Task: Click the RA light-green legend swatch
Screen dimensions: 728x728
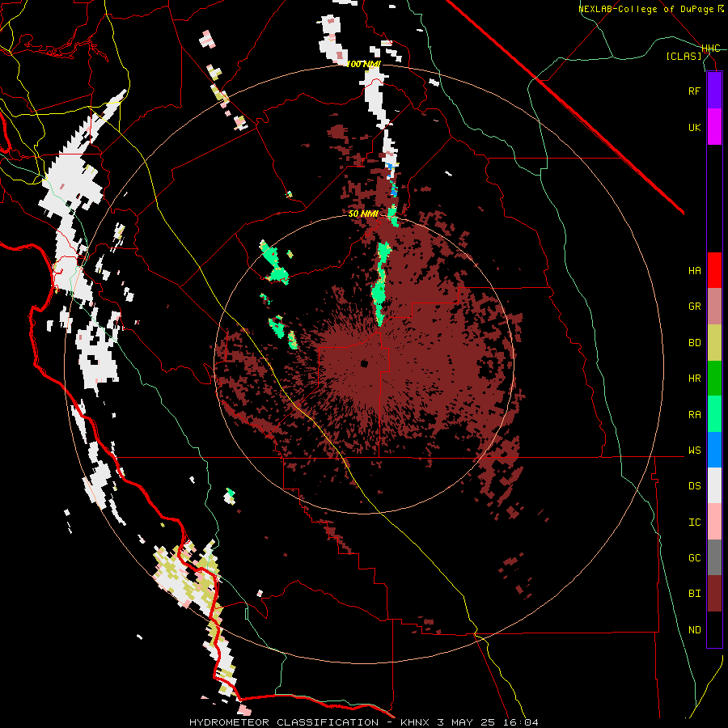Action: pyautogui.click(x=714, y=414)
